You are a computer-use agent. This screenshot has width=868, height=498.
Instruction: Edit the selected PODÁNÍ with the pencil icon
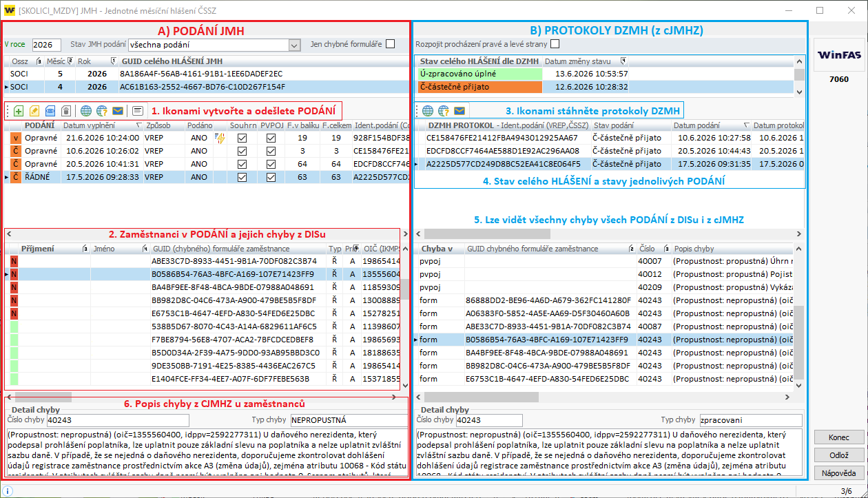coord(34,110)
